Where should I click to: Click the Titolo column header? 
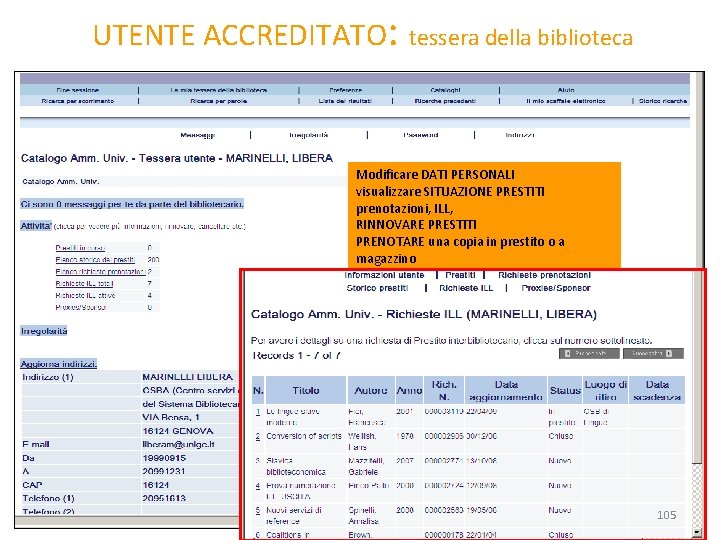coord(306,390)
